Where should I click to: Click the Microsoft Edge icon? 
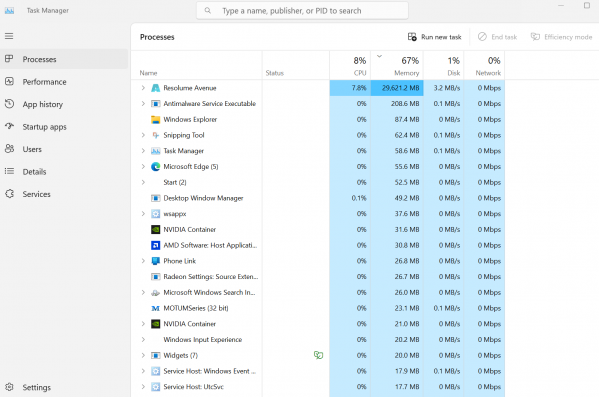(155, 167)
